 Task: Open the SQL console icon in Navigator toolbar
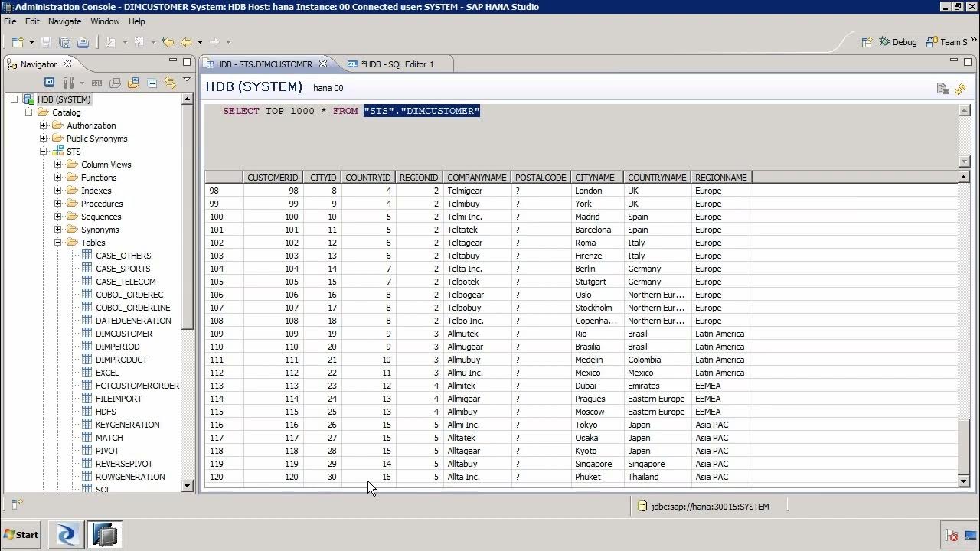[96, 82]
